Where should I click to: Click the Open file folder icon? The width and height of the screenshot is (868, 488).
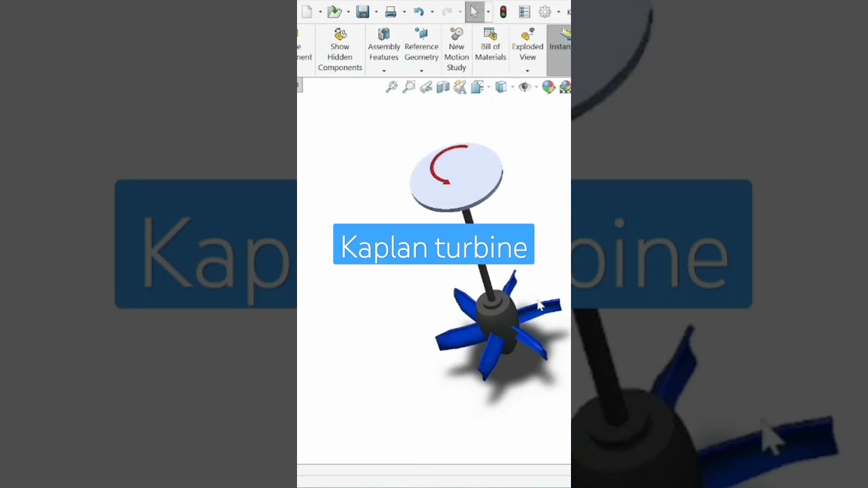point(334,12)
